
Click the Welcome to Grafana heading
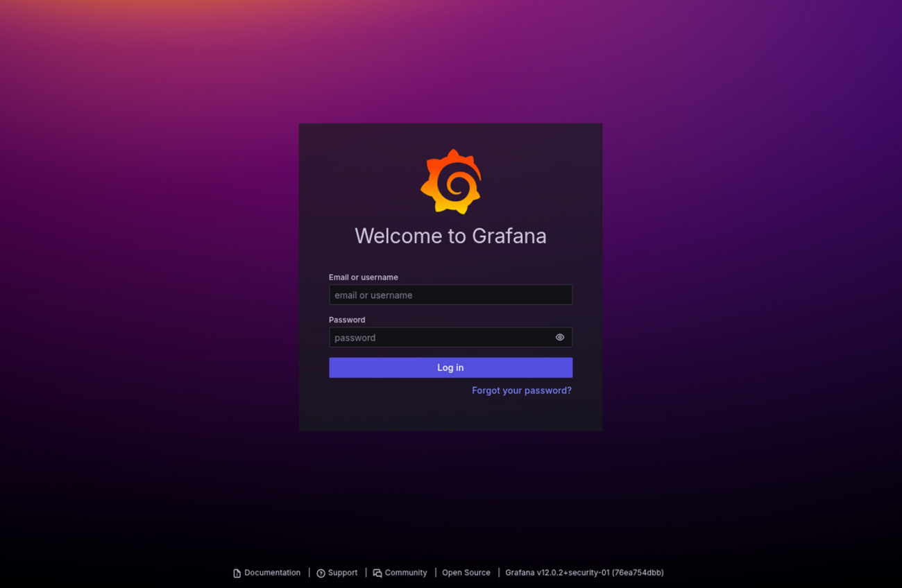tap(450, 236)
